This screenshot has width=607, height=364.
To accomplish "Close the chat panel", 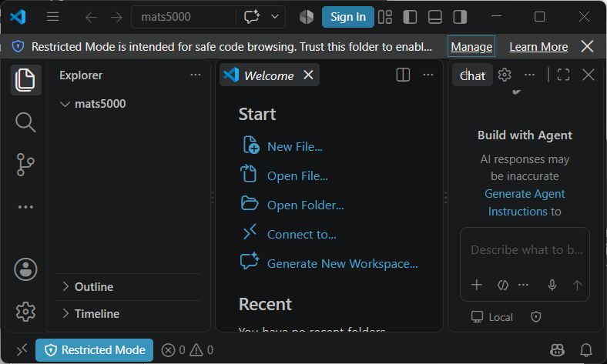I will click(589, 75).
